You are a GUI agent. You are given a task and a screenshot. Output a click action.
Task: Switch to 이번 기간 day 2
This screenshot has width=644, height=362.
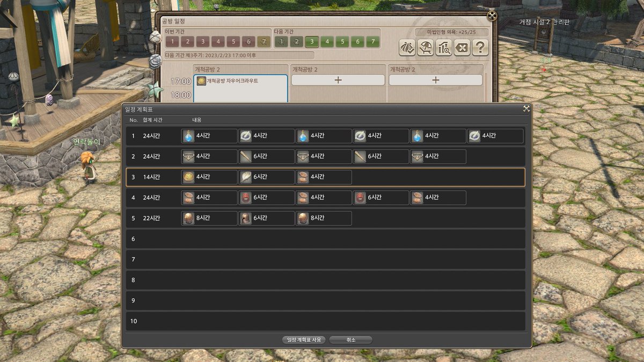click(x=187, y=42)
